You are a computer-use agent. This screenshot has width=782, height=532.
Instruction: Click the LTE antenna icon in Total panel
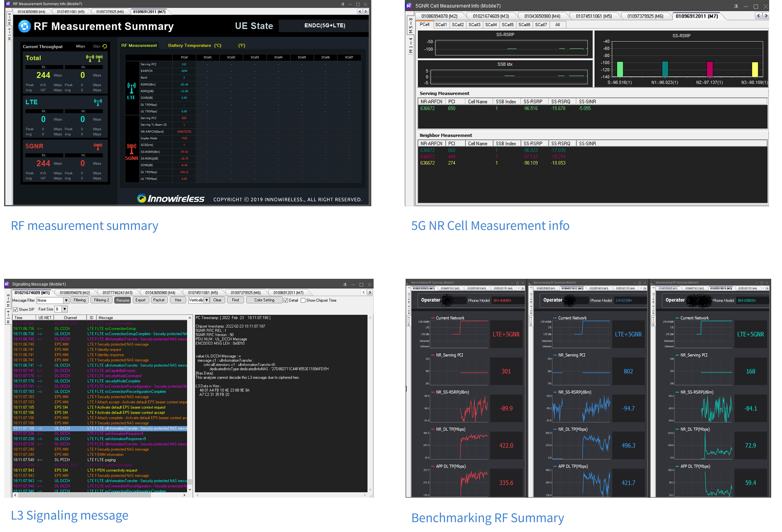90,58
